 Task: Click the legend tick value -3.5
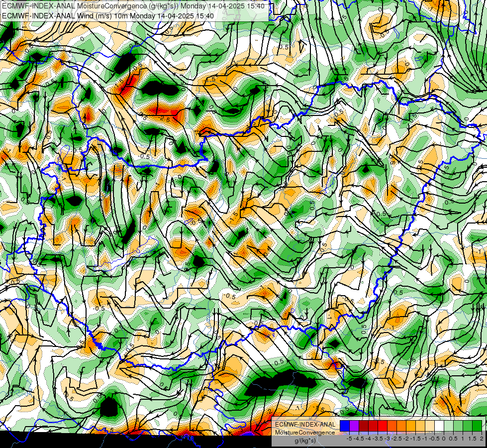point(378,439)
